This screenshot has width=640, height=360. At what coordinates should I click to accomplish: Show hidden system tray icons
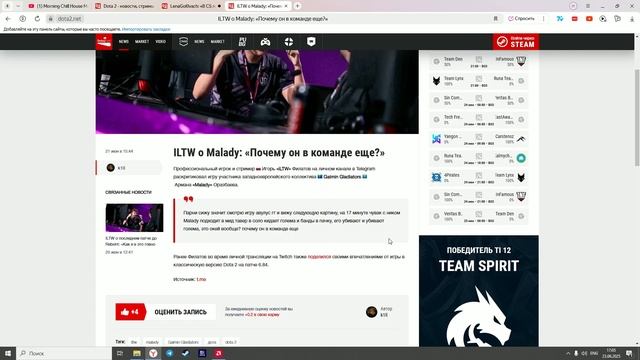coord(568,353)
